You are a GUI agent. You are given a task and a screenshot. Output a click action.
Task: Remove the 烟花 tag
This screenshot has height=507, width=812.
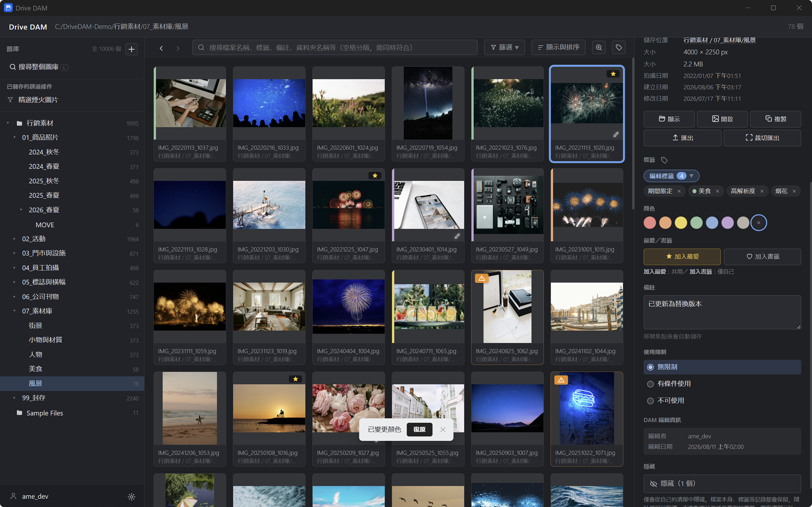coord(794,191)
